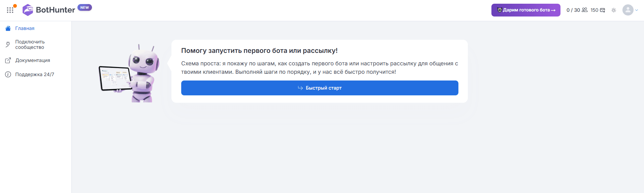Click the subscribers count 0 / 30
The height and width of the screenshot is (193, 644).
[x=573, y=10]
